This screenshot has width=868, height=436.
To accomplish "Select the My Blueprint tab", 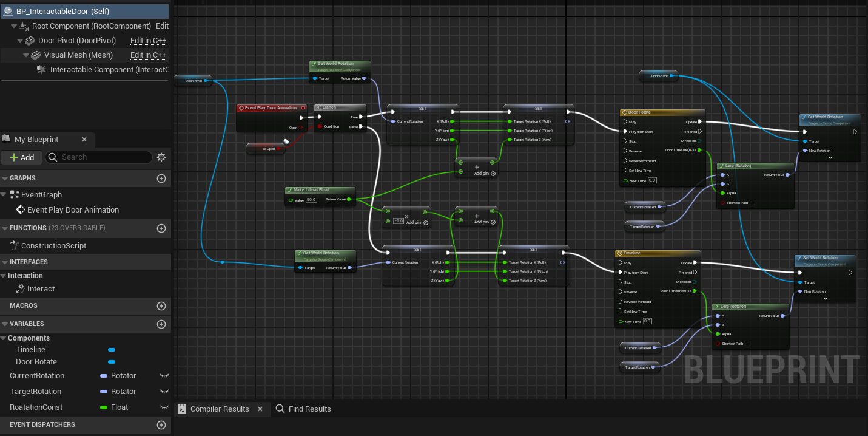I will (47, 140).
